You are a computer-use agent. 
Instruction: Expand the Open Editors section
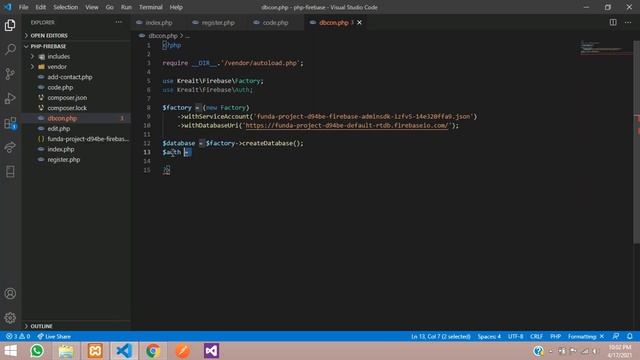coord(77,36)
